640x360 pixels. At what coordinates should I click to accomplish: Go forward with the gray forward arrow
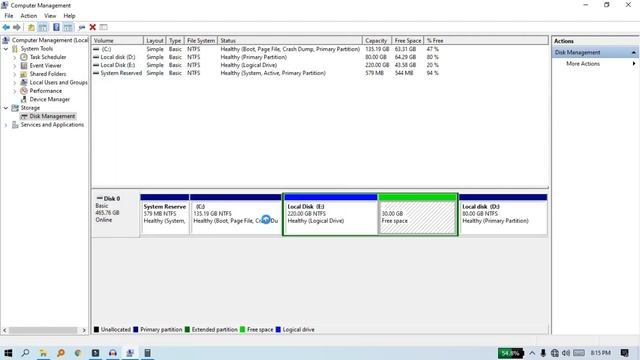click(x=17, y=27)
